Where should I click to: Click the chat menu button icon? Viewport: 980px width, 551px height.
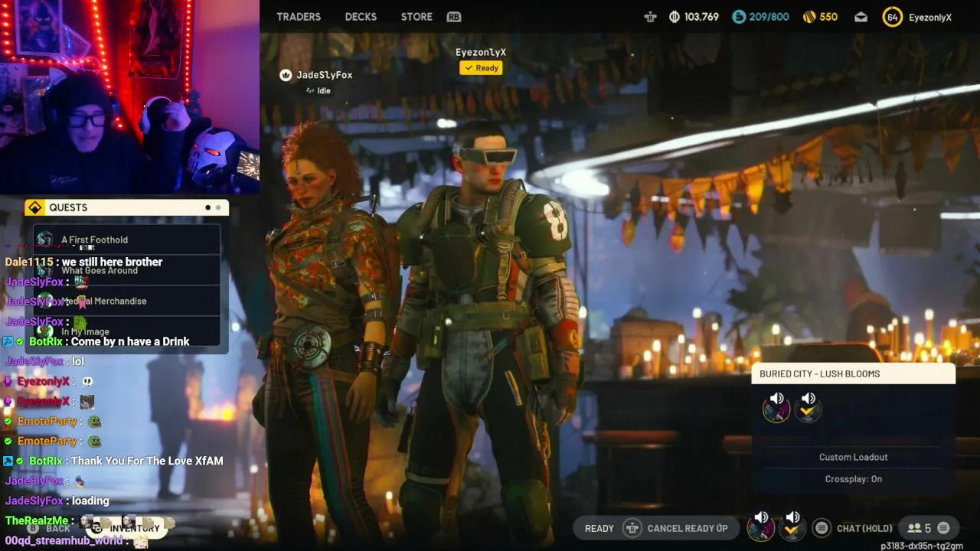pos(822,528)
